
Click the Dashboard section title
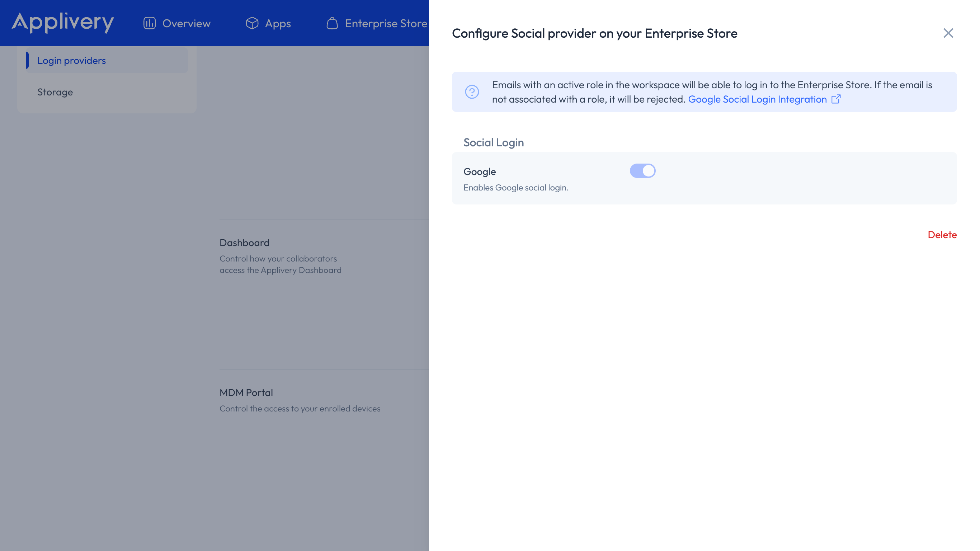[244, 242]
